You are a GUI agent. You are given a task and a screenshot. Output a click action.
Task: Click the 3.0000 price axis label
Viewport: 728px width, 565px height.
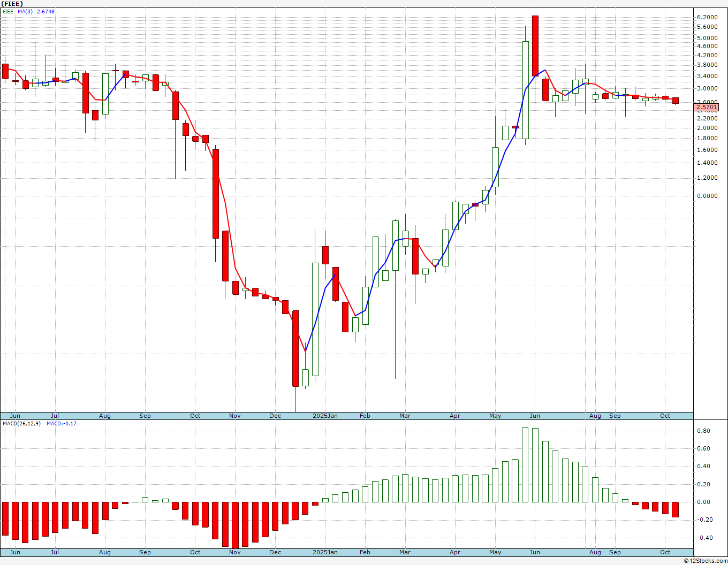click(707, 88)
